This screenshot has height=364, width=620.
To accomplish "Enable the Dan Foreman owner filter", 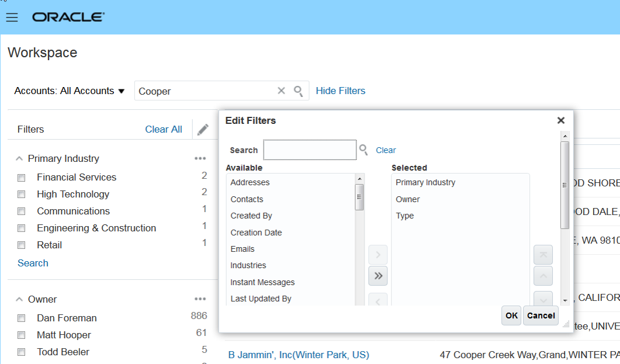I will 22,318.
